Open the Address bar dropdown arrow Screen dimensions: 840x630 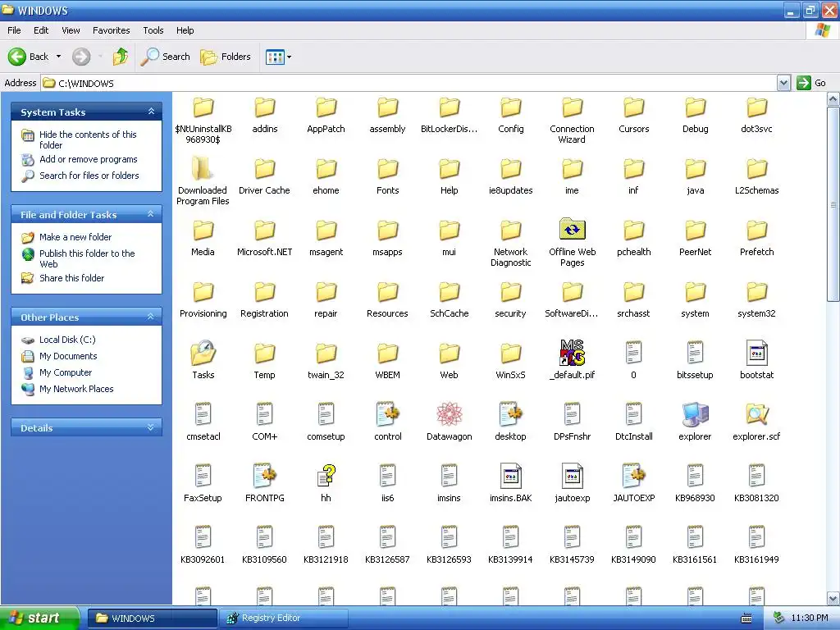click(783, 83)
